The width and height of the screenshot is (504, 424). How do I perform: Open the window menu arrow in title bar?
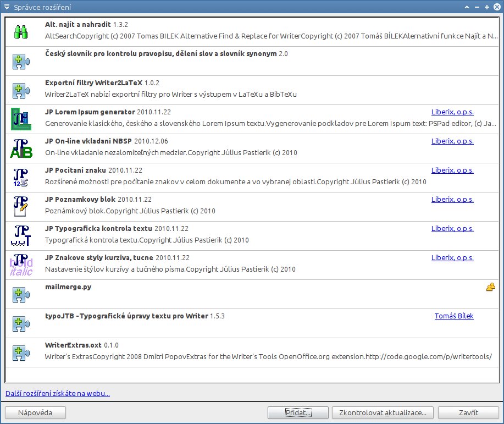(x=7, y=7)
